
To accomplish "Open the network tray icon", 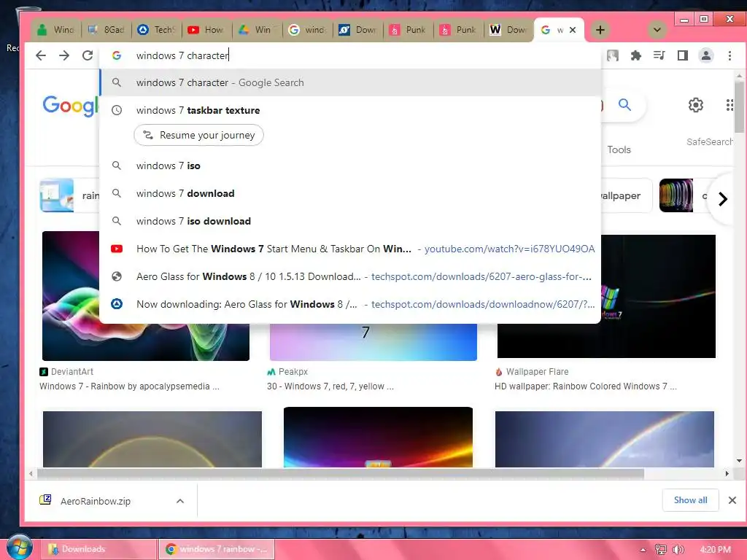I will click(x=661, y=550).
